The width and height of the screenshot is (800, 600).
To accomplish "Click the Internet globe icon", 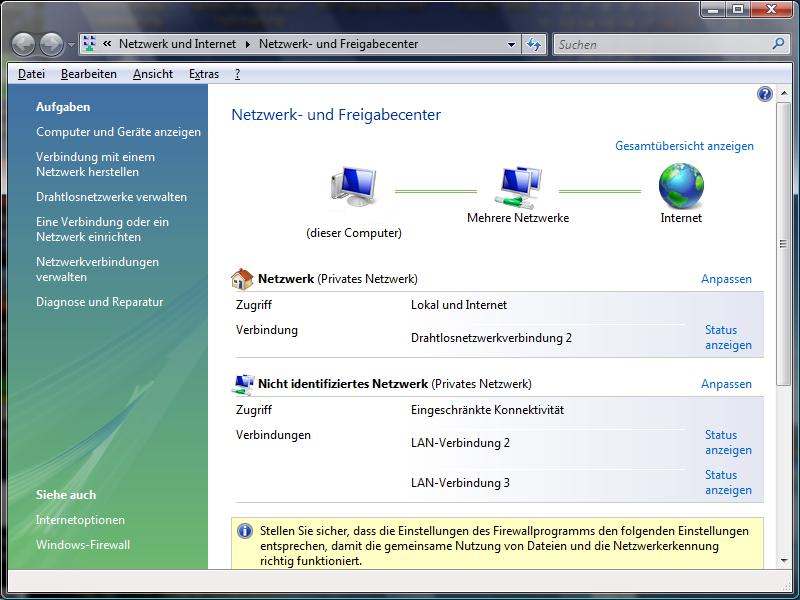I will pos(681,186).
